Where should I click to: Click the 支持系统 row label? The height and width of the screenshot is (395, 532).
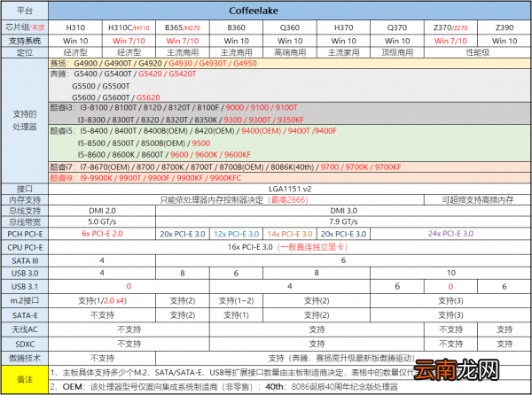tap(25, 41)
